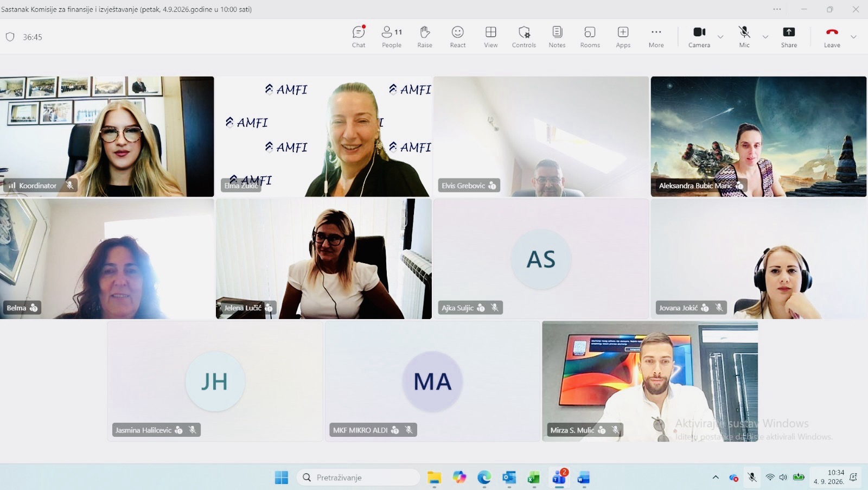The height and width of the screenshot is (490, 868).
Task: Open the React emoji menu
Action: (458, 37)
